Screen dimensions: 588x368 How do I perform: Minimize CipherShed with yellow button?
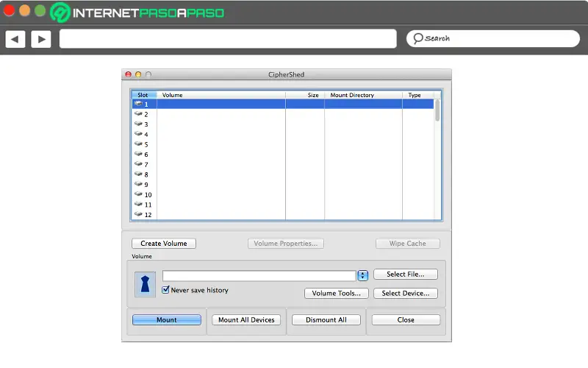pyautogui.click(x=138, y=74)
